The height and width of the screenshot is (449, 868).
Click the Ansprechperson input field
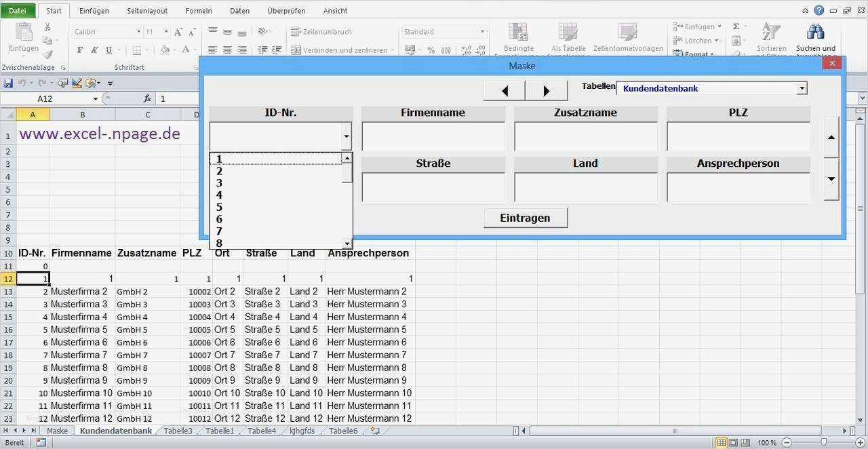pos(738,187)
